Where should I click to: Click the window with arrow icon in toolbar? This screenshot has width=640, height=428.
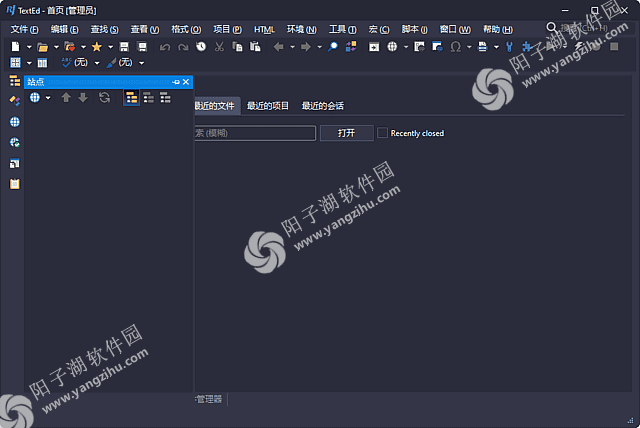(x=374, y=47)
